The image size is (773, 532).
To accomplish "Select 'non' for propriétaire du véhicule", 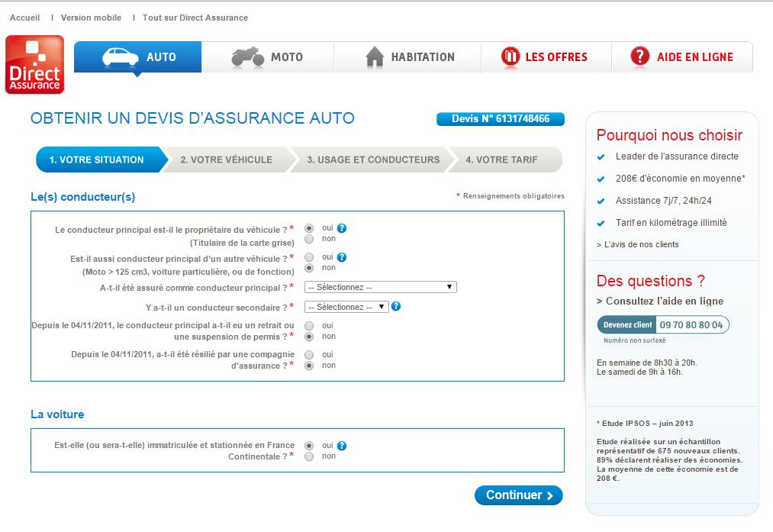I will (309, 239).
